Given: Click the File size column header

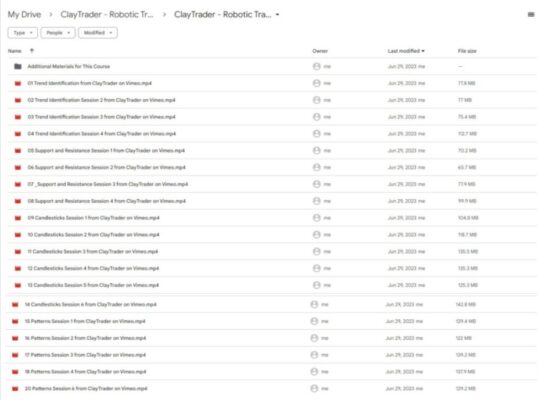Looking at the screenshot, I should click(x=467, y=51).
